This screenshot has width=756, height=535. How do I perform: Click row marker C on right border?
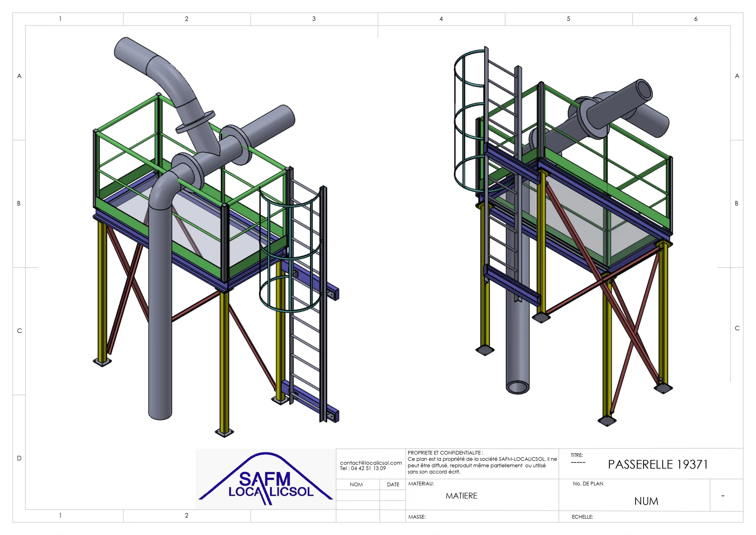pyautogui.click(x=737, y=328)
